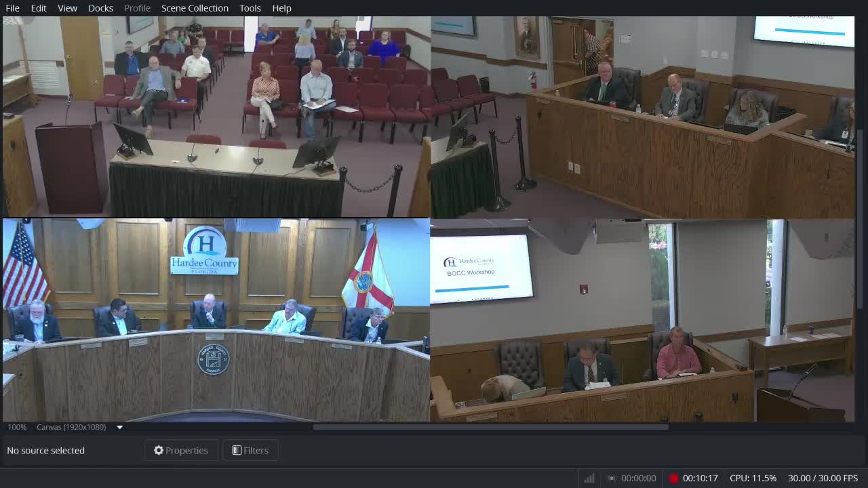Click the 00:10:17 recording timer

pos(700,478)
